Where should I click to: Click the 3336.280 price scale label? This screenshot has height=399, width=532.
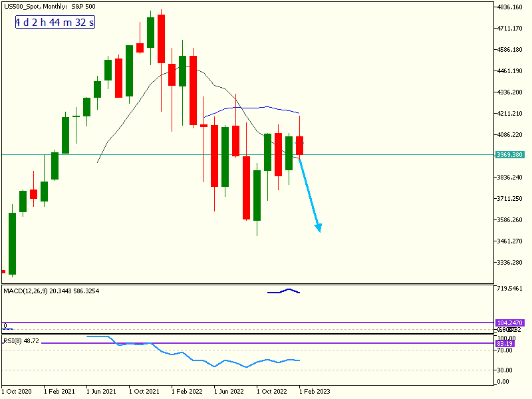[509, 263]
